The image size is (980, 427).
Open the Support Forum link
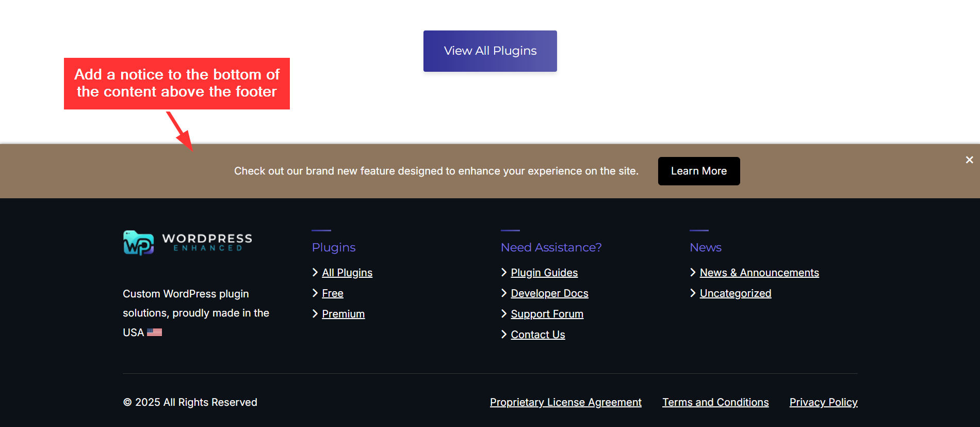click(547, 314)
